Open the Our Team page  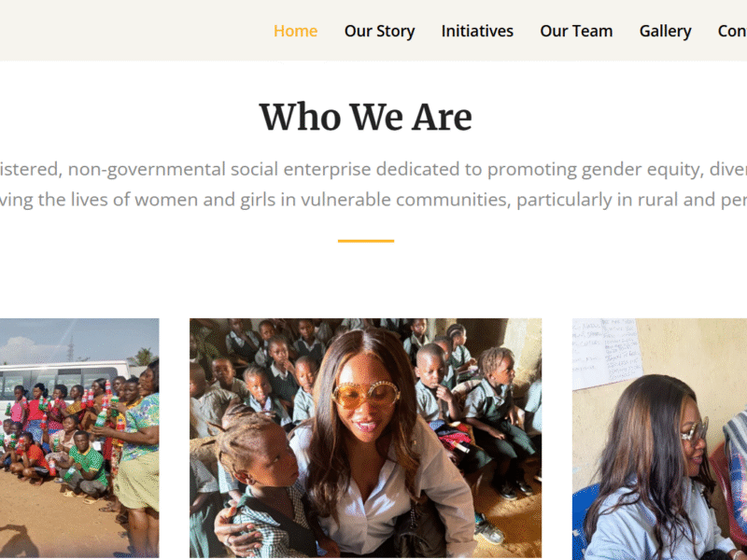[x=576, y=31]
